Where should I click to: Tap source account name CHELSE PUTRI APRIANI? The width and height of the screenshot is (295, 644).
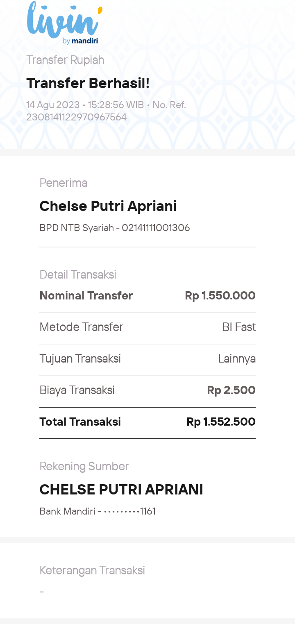(x=121, y=490)
